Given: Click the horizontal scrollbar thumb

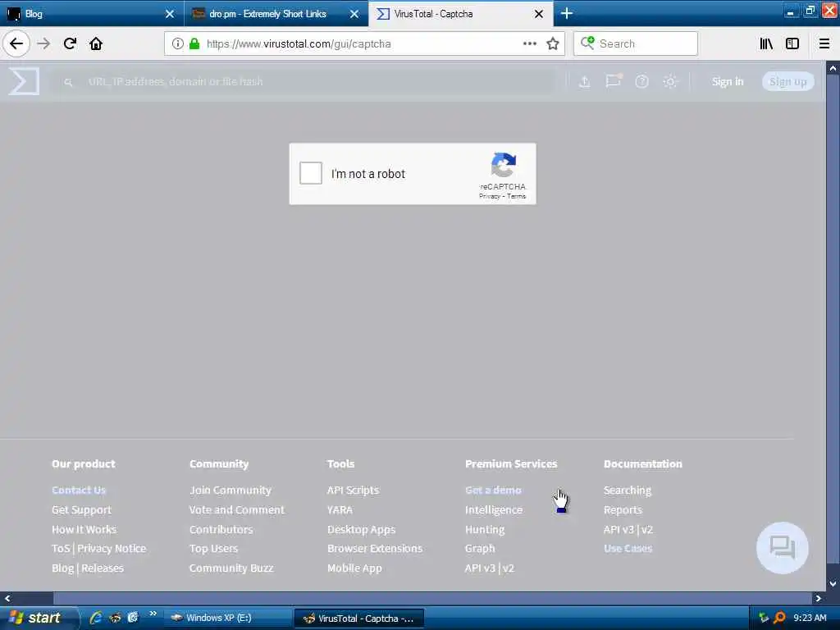Looking at the screenshot, I should pyautogui.click(x=433, y=598).
